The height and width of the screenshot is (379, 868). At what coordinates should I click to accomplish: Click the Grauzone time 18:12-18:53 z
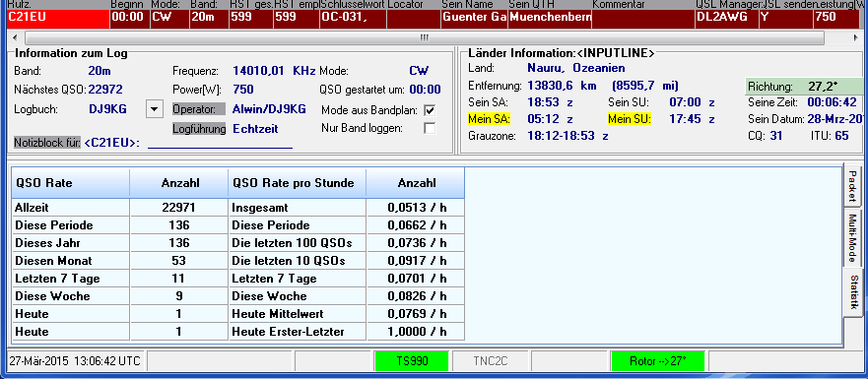click(568, 136)
